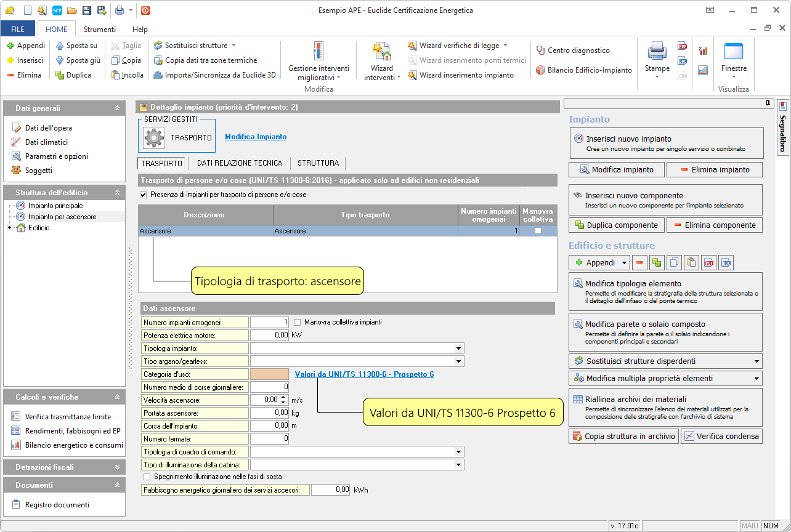Expand the Edificio tree node

tap(10, 228)
